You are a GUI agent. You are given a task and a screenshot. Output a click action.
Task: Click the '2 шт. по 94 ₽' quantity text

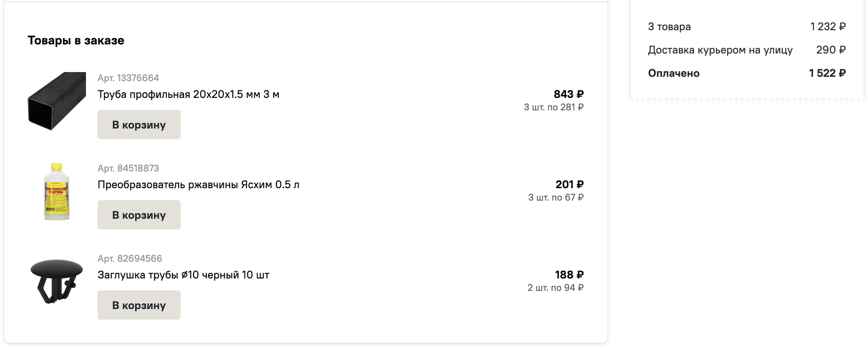pyautogui.click(x=555, y=288)
